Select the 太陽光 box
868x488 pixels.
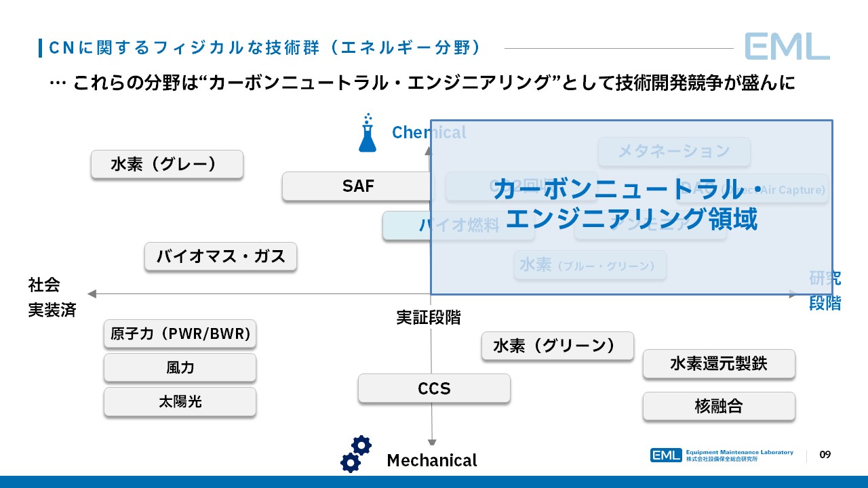tap(180, 402)
